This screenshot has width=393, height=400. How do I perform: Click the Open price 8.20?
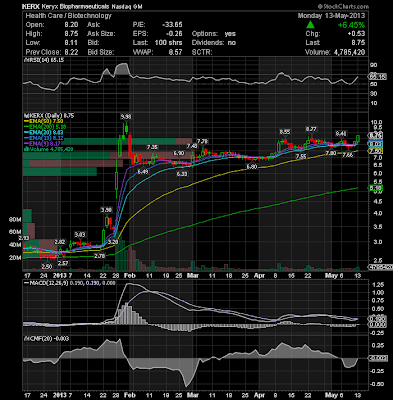click(71, 25)
